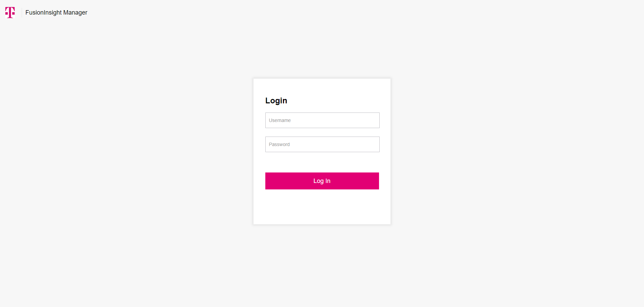Place cursor in the Username box

[x=322, y=120]
